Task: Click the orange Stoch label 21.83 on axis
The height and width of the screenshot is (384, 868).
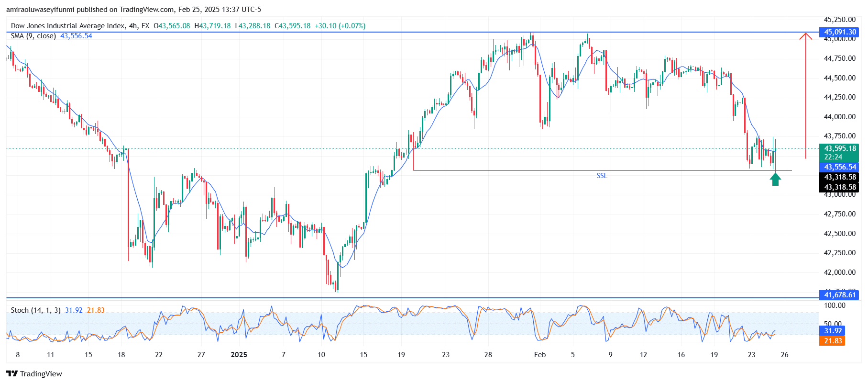Action: click(833, 341)
